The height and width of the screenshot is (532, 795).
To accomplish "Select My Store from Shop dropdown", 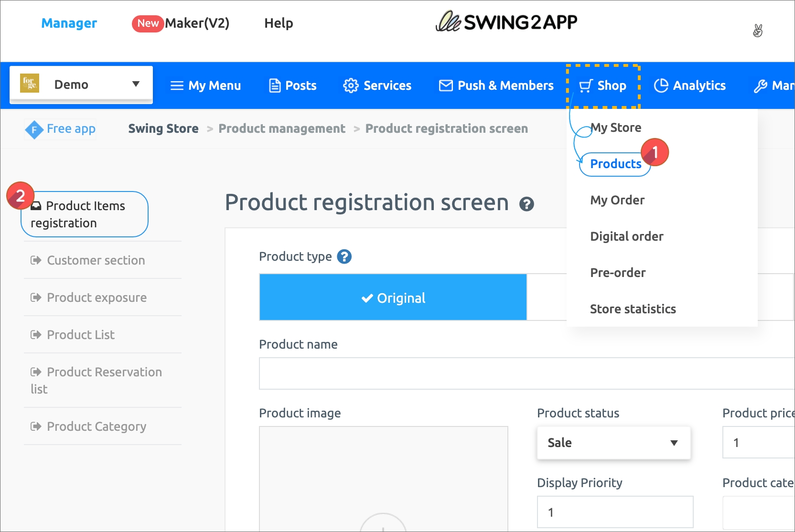I will (616, 128).
